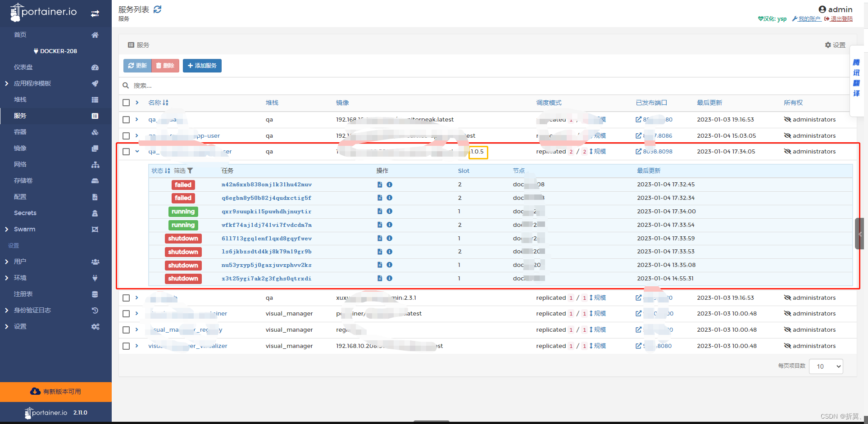The image size is (868, 424).
Task: Expand tasks for the pp-user service
Action: click(x=137, y=135)
